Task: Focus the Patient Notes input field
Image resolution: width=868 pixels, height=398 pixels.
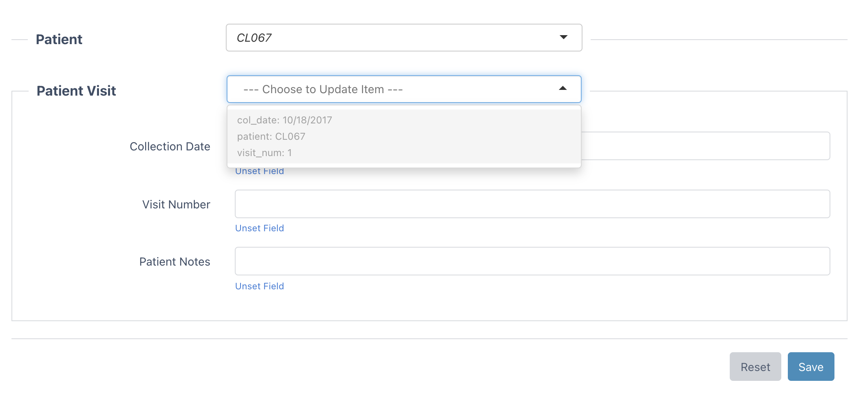Action: (532, 261)
